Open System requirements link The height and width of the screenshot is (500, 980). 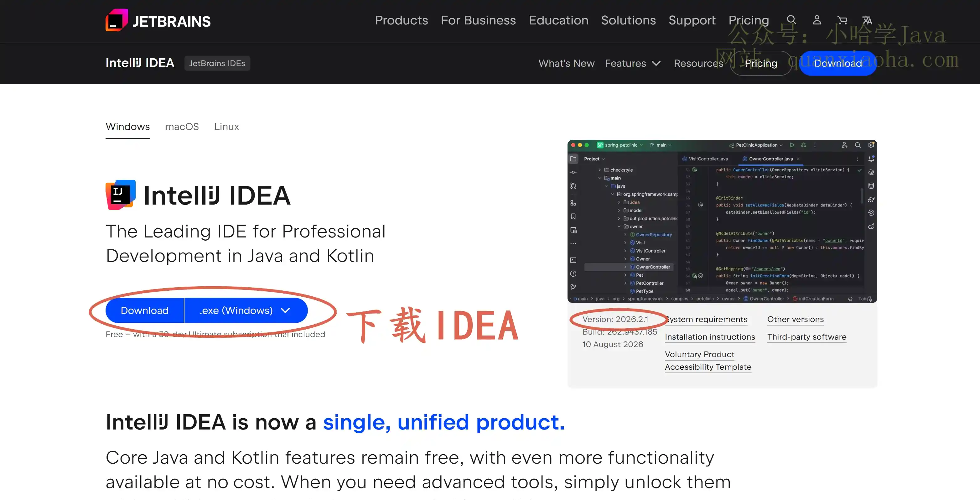pyautogui.click(x=706, y=319)
